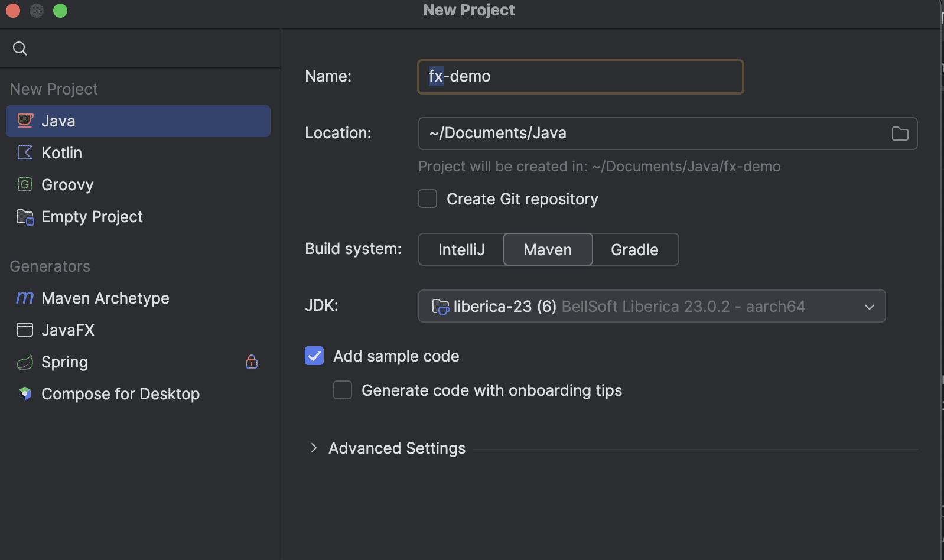Click the lock icon beside Spring
Viewport: 944px width, 560px height.
pyautogui.click(x=252, y=362)
